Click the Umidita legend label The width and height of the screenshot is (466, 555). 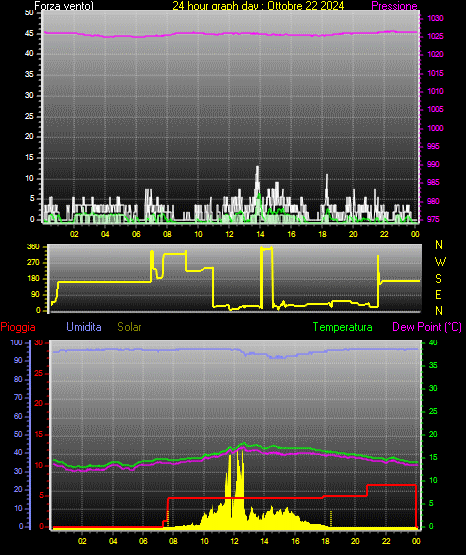click(84, 327)
